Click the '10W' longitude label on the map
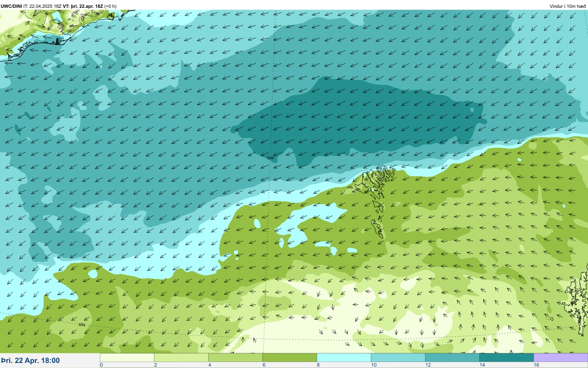The image size is (588, 368). (271, 158)
